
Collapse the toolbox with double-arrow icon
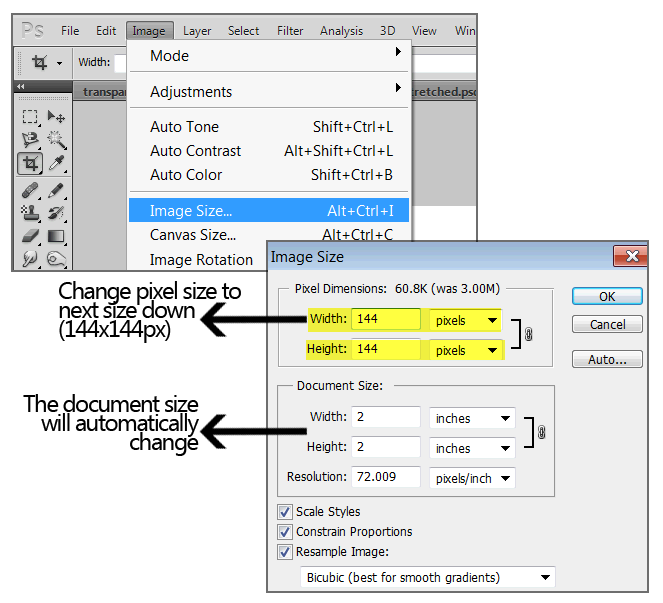21,86
